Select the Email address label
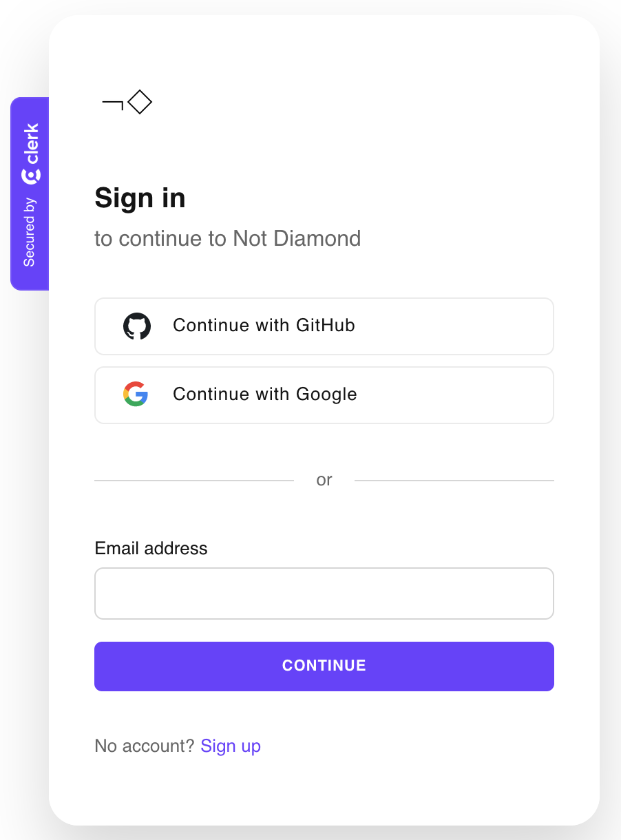This screenshot has width=621, height=840. tap(150, 548)
